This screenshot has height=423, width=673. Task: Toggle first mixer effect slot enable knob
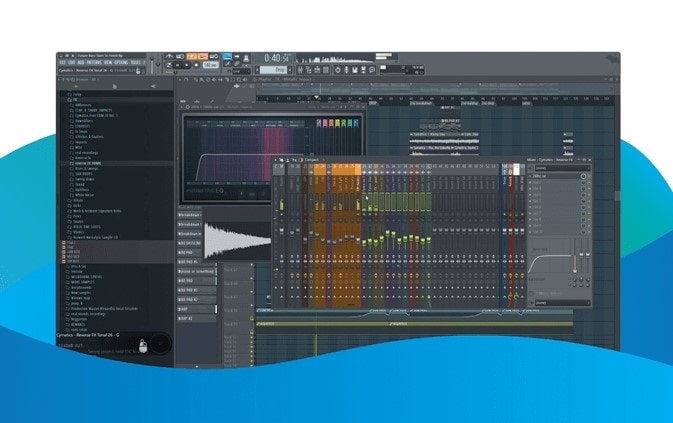click(x=583, y=176)
